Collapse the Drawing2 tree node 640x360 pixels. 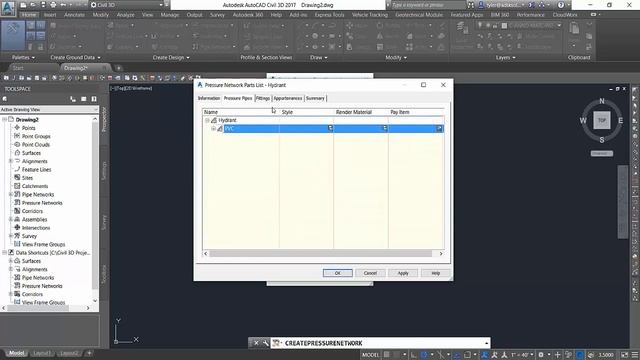coord(4,120)
